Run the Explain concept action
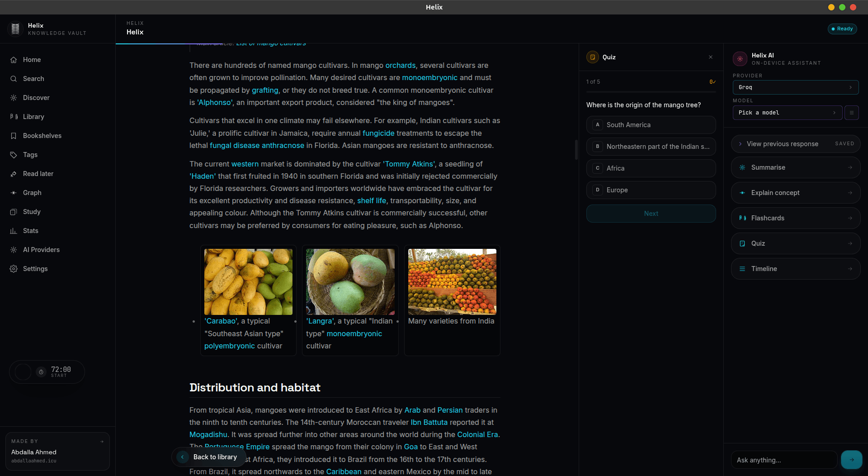The image size is (868, 476). click(x=796, y=193)
